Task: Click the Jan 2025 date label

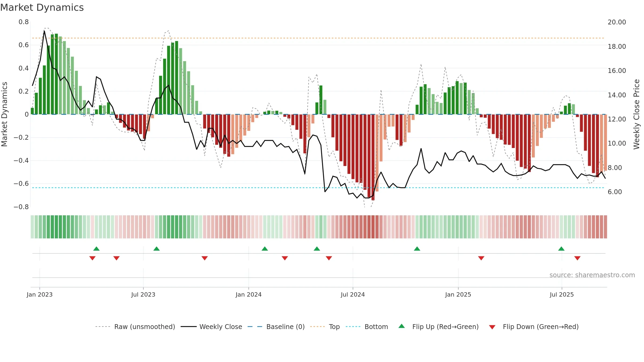Action: click(x=458, y=294)
